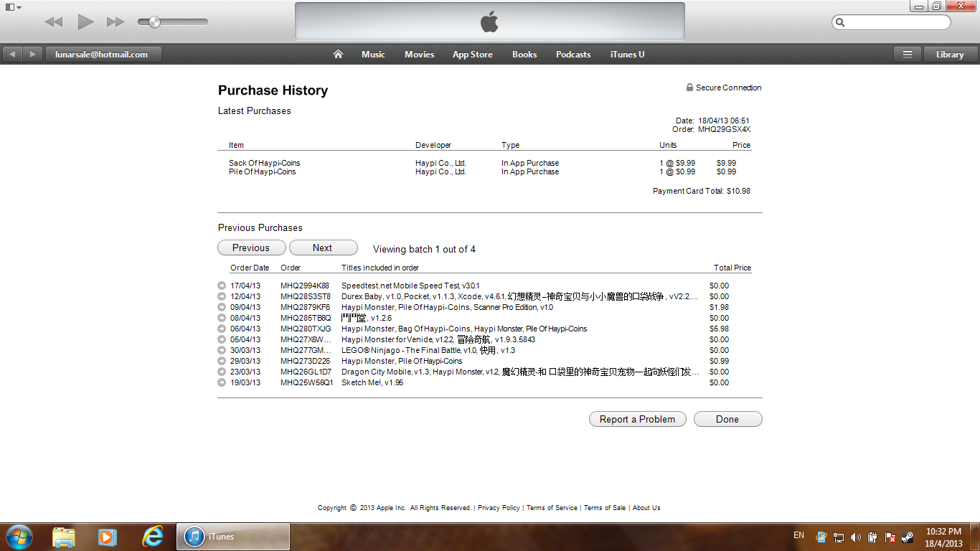980x551 pixels.
Task: Open the Podcasts store tab
Action: pos(573,55)
